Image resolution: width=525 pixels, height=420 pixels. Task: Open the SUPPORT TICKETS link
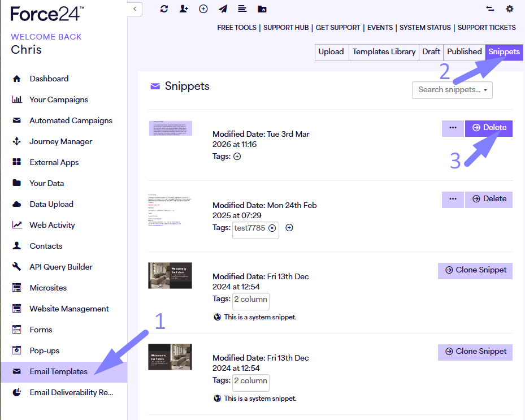487,28
